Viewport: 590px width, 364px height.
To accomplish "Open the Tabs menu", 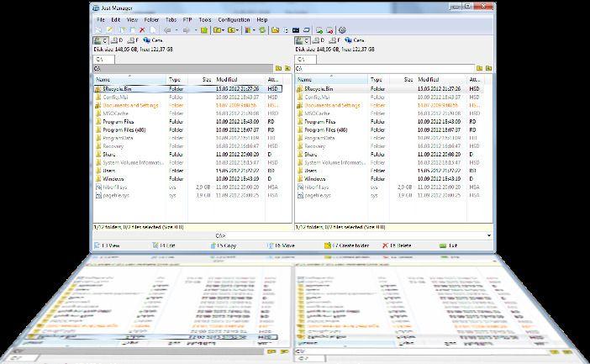I will coord(171,19).
